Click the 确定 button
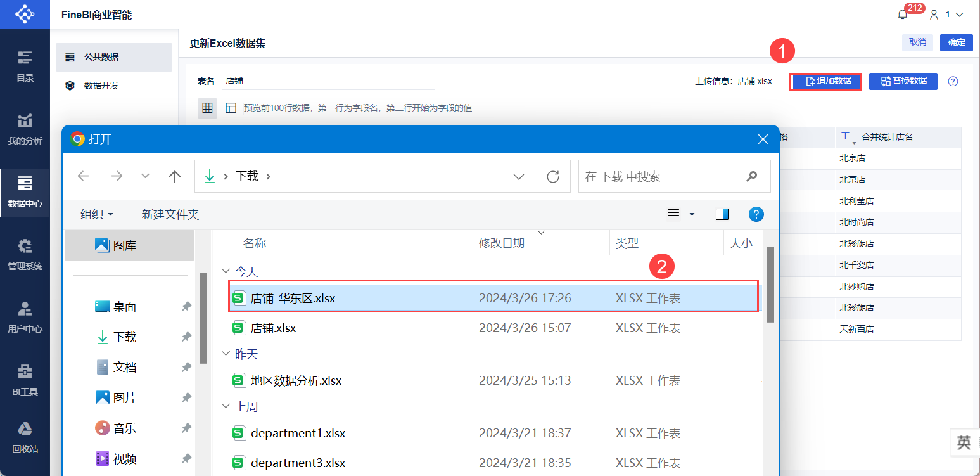Screen dimensions: 980x476 [x=957, y=42]
